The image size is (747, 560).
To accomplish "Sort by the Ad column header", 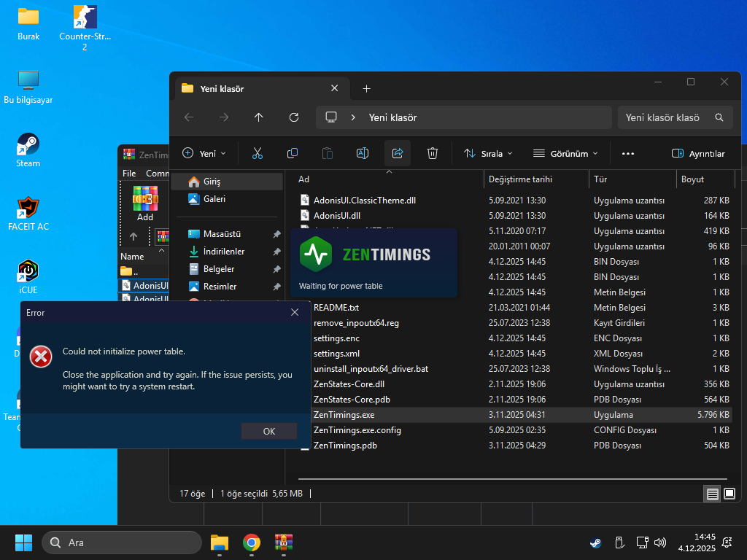I will (x=389, y=179).
